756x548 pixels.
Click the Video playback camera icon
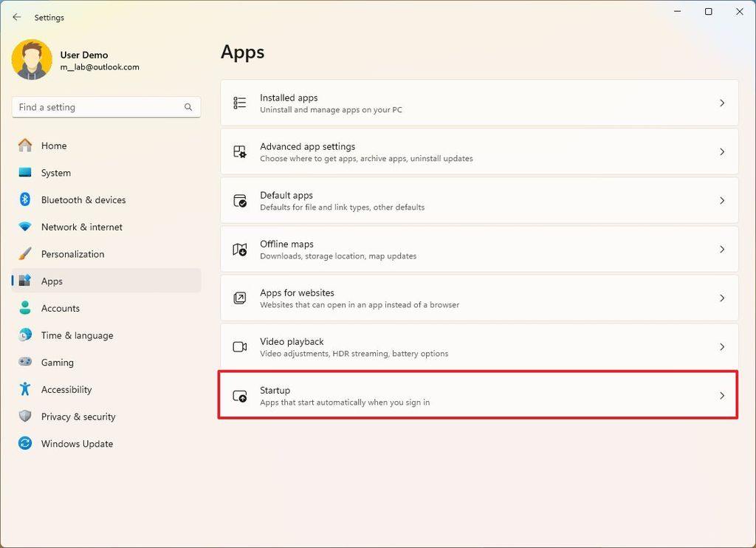click(239, 346)
